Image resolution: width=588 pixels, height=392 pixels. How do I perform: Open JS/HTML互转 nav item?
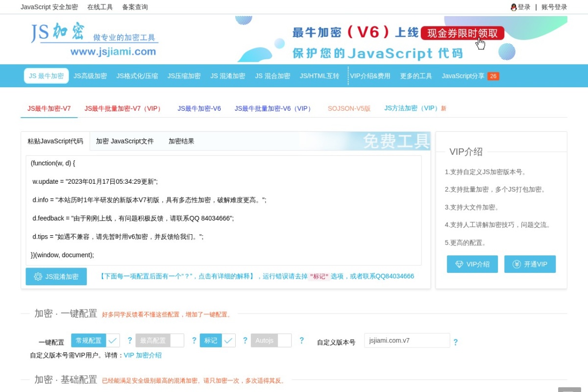click(x=319, y=76)
